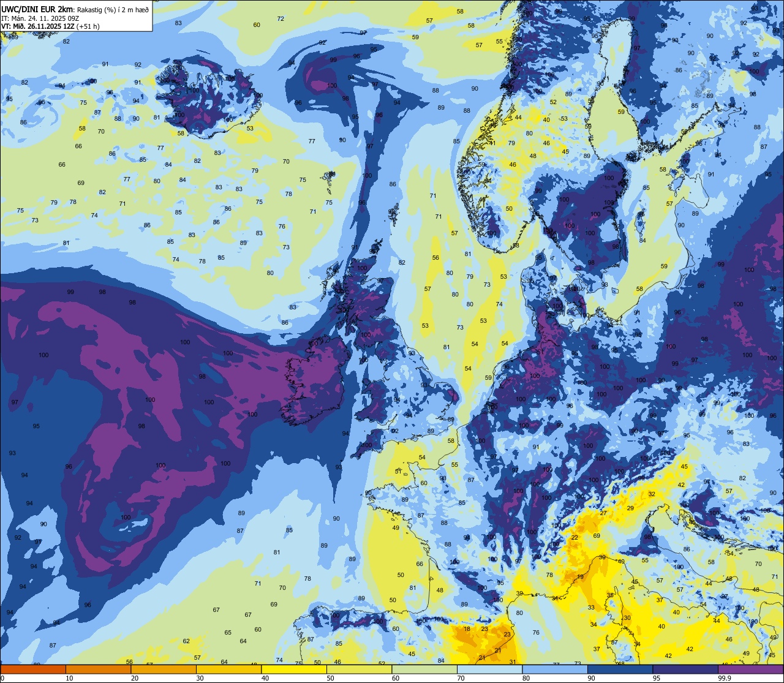Click the legend tick label 20
Image resolution: width=784 pixels, height=683 pixels.
(135, 678)
